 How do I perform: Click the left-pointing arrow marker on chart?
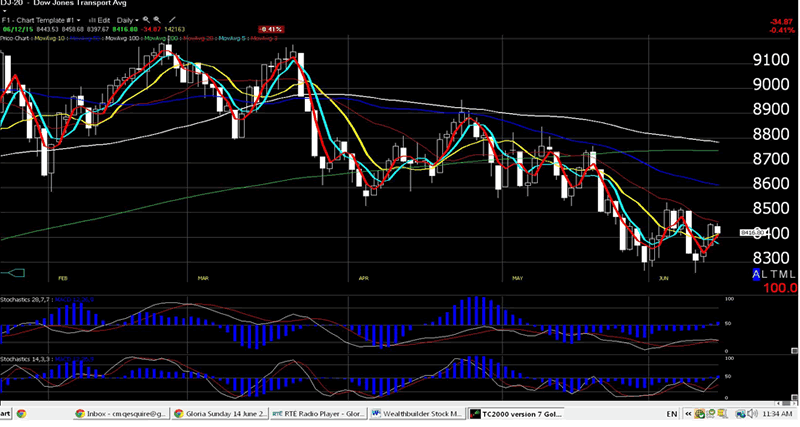(13, 271)
